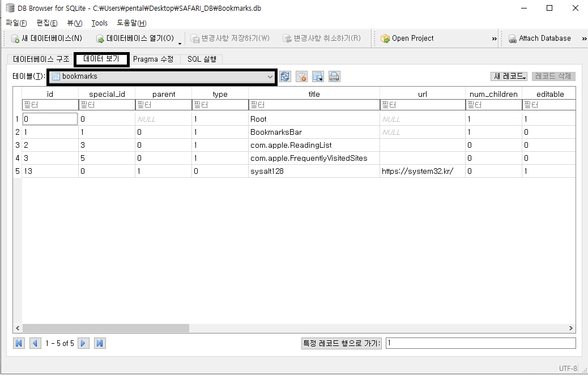This screenshot has width=588, height=376.
Task: Expand toolbar overflow after Open Project
Action: 495,39
